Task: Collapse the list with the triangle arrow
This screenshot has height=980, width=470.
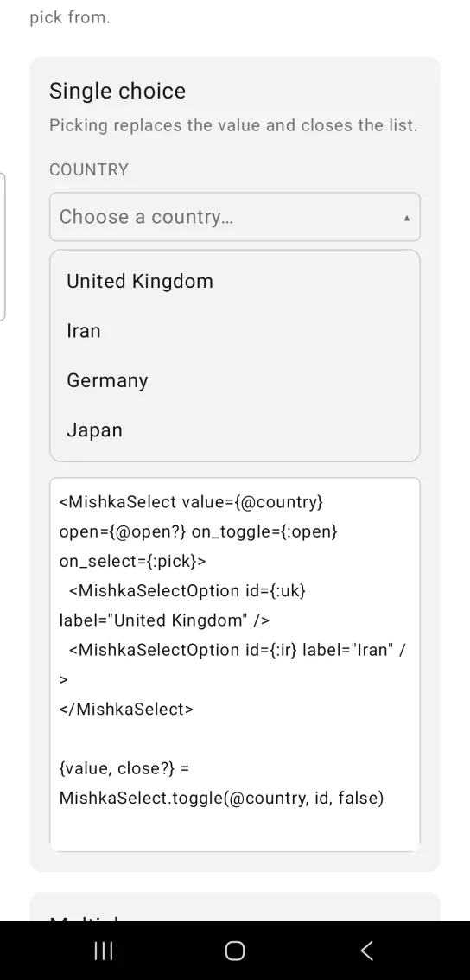Action: coord(407,218)
